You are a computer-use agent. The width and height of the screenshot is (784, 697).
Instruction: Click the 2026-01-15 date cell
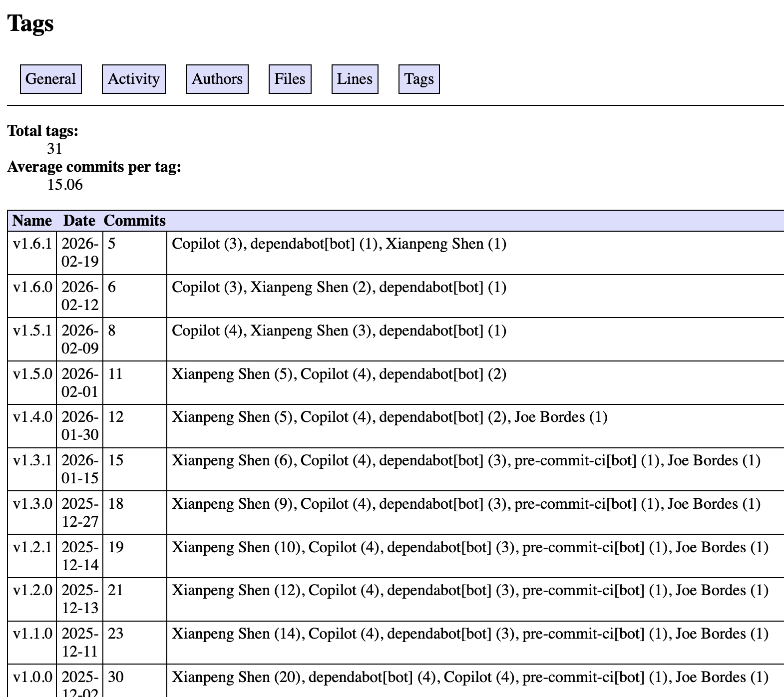tap(80, 469)
